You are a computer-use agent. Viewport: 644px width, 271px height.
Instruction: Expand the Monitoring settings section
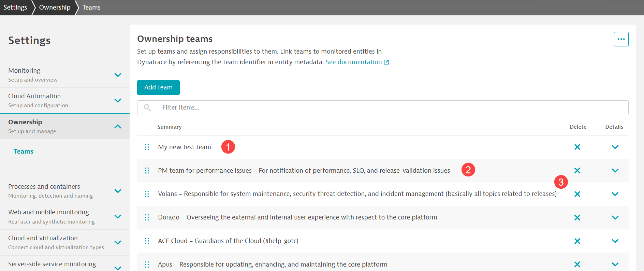click(118, 75)
